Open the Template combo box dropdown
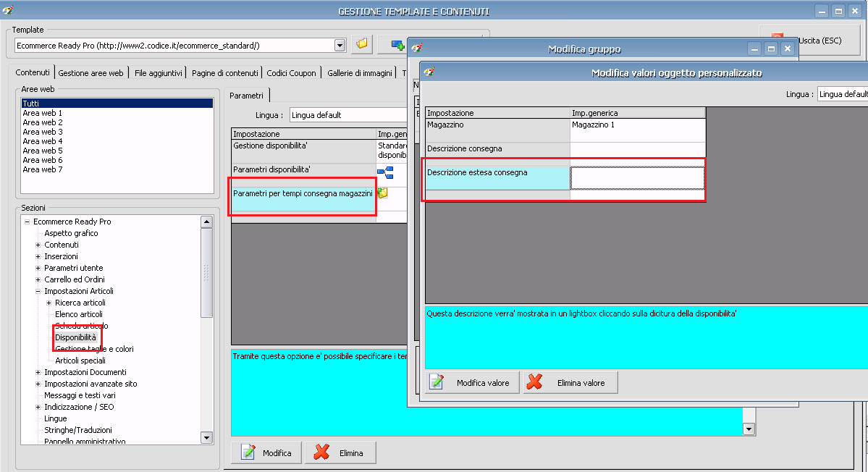Viewport: 868px width, 472px height. (340, 46)
